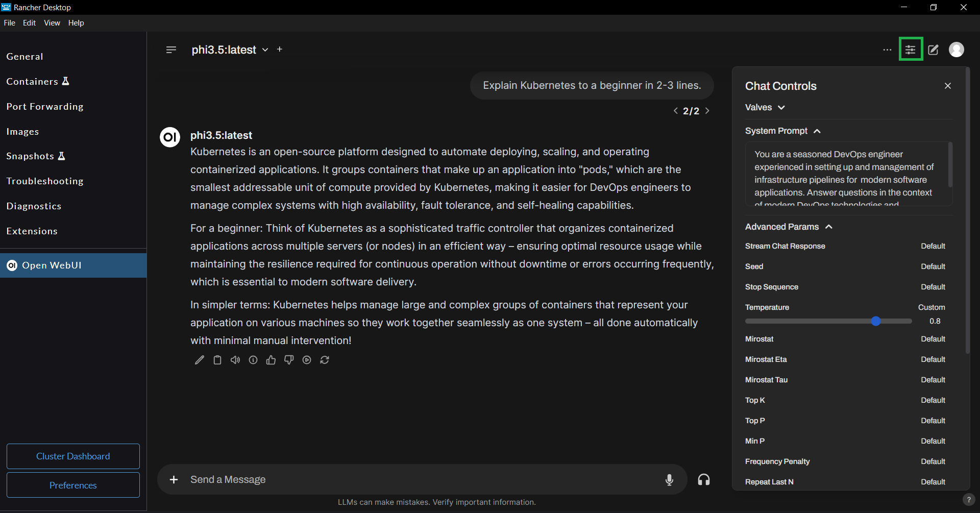The image size is (980, 513).
Task: Toggle Mirostat Eta Default setting
Action: point(933,359)
